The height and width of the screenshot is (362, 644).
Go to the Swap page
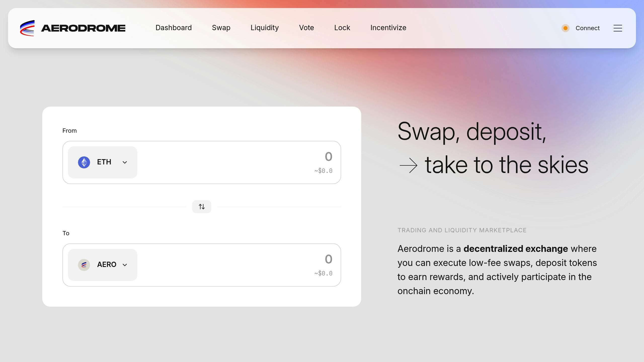coord(221,28)
